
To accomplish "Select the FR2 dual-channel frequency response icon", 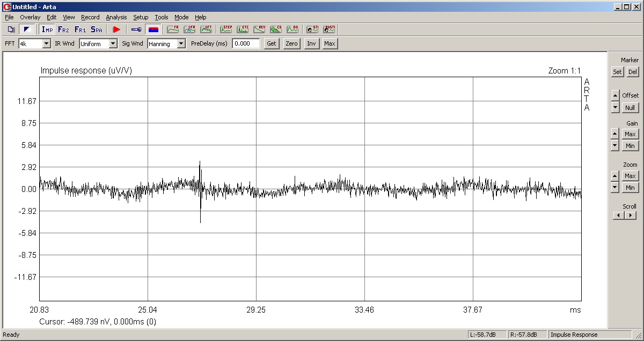I will click(x=63, y=29).
